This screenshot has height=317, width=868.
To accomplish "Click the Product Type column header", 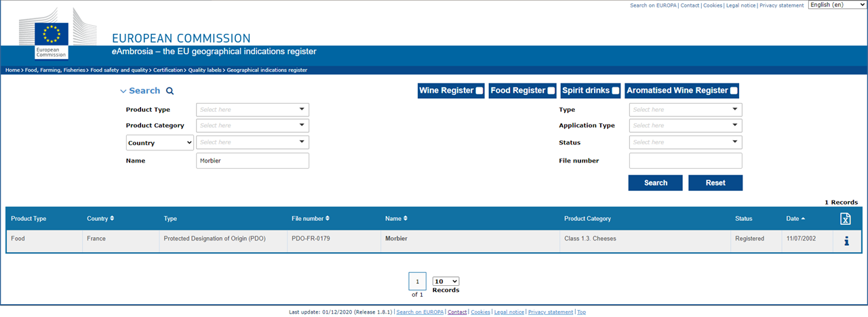I will 28,219.
